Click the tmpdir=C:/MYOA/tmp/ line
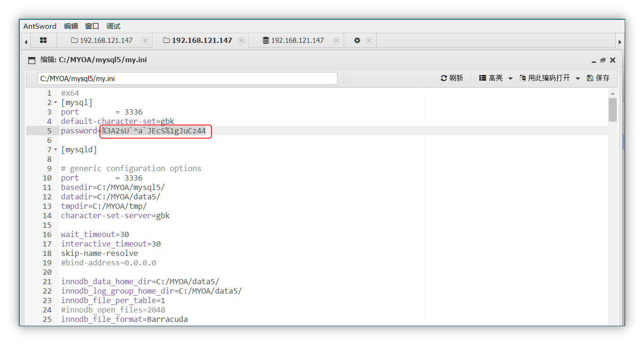Image resolution: width=644 pixels, height=345 pixels. point(104,206)
